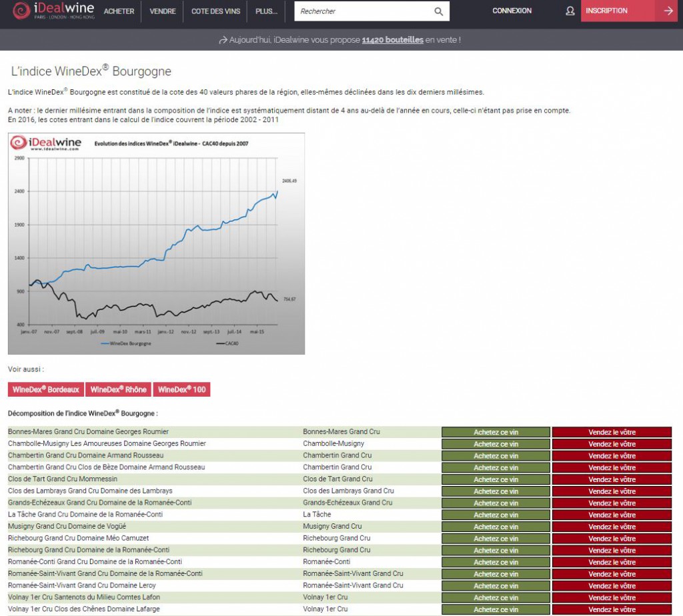
Task: Open La Tâche Grand Cru Romanée-Conti link
Action: [85, 514]
